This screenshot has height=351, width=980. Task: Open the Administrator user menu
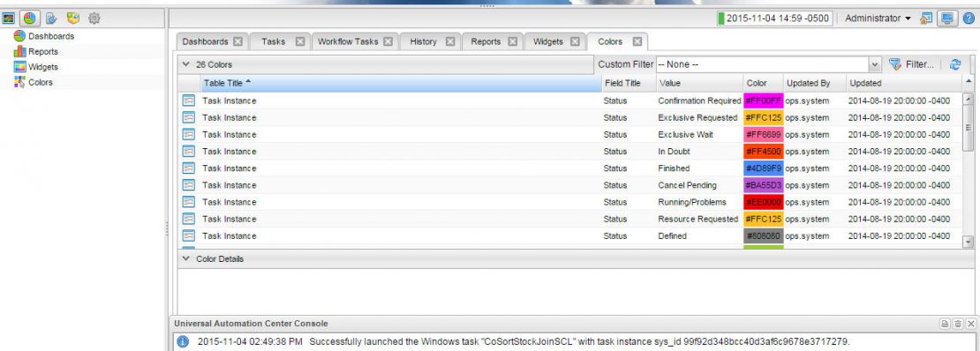click(x=878, y=19)
